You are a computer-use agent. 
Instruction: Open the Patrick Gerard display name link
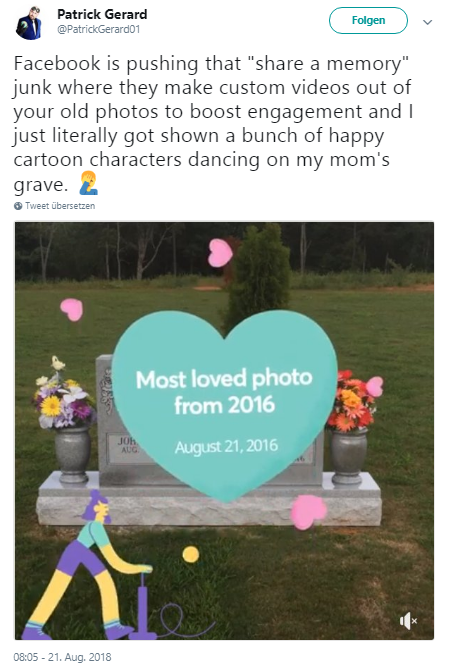102,14
